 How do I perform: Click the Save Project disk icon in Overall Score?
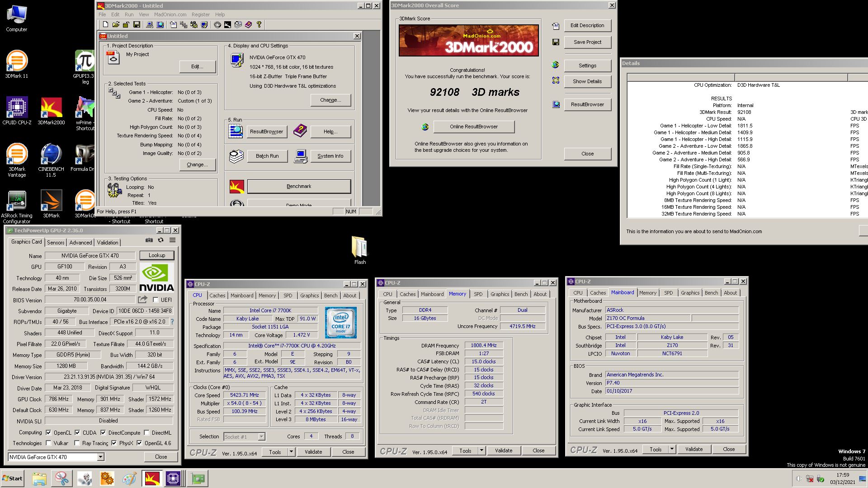click(556, 42)
